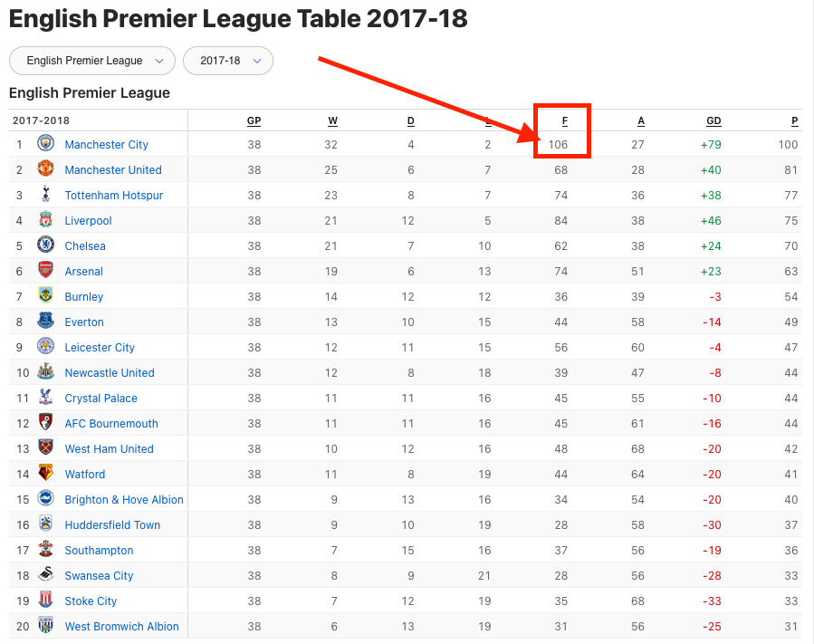Sort table by A goals-against header

point(641,121)
